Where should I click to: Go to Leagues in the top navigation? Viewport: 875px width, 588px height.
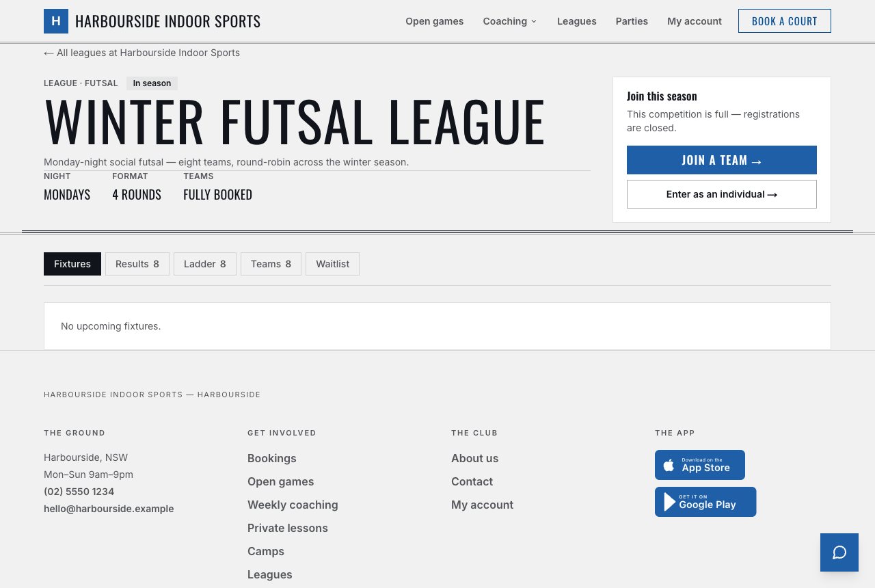tap(577, 21)
